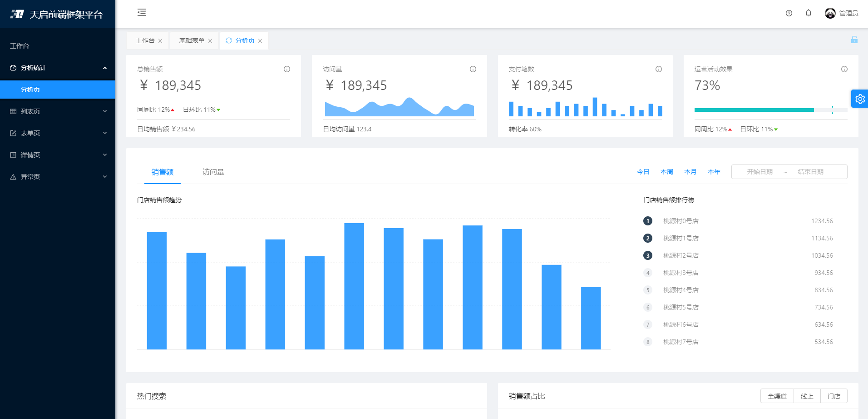Click the 访问量 mini area chart
This screenshot has width=868, height=419.
(x=399, y=107)
